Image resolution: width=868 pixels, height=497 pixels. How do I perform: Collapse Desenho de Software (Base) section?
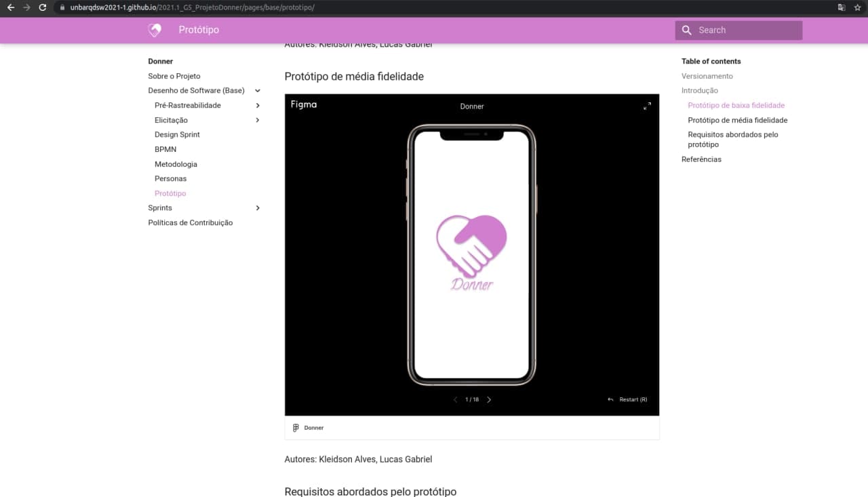(x=258, y=91)
